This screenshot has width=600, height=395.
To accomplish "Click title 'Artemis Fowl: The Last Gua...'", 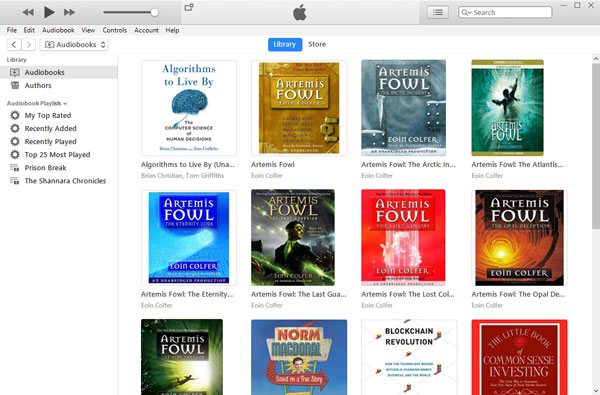I will point(298,294).
